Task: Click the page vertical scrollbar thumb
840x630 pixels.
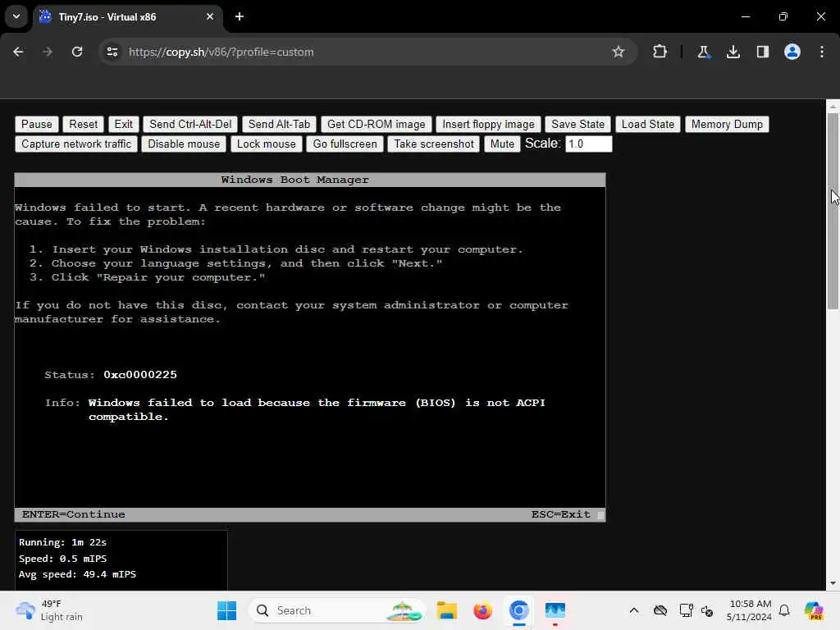Action: pyautogui.click(x=832, y=211)
